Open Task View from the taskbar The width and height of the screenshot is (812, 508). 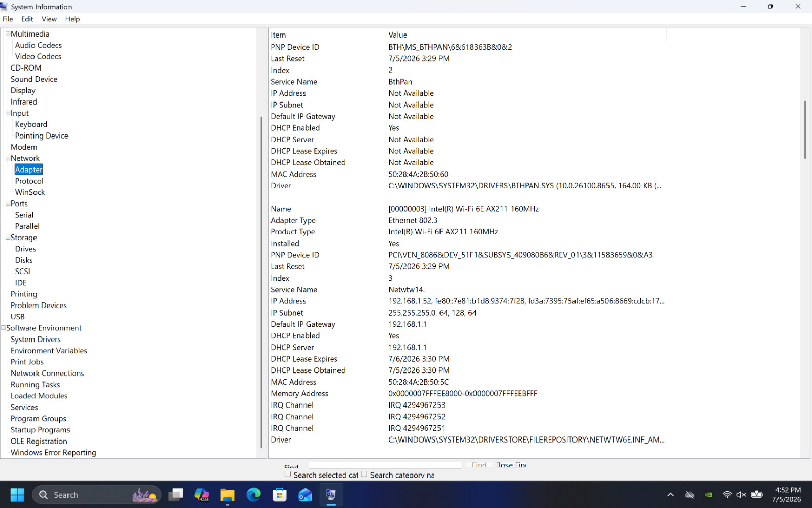click(x=176, y=495)
